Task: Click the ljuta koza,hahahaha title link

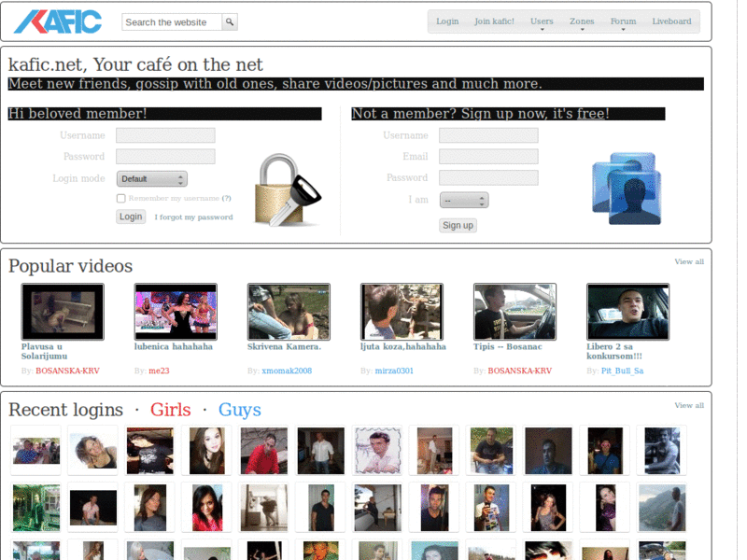Action: [403, 346]
